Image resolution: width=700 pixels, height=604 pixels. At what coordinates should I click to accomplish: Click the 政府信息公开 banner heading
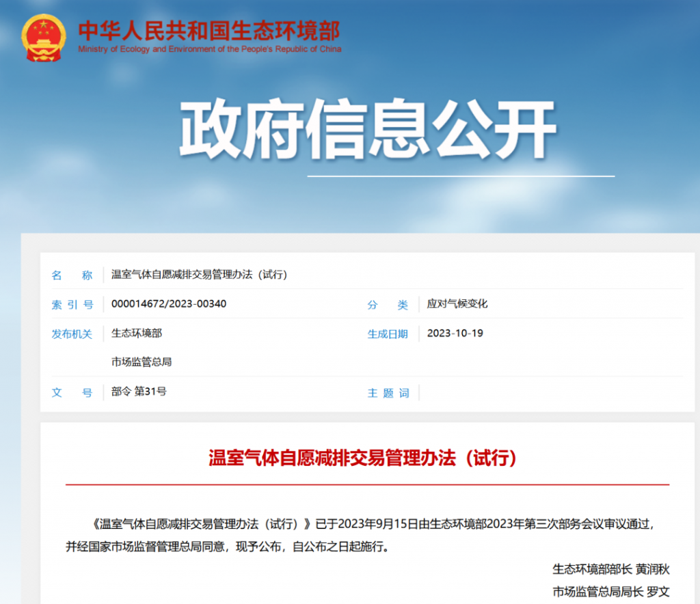click(x=368, y=130)
